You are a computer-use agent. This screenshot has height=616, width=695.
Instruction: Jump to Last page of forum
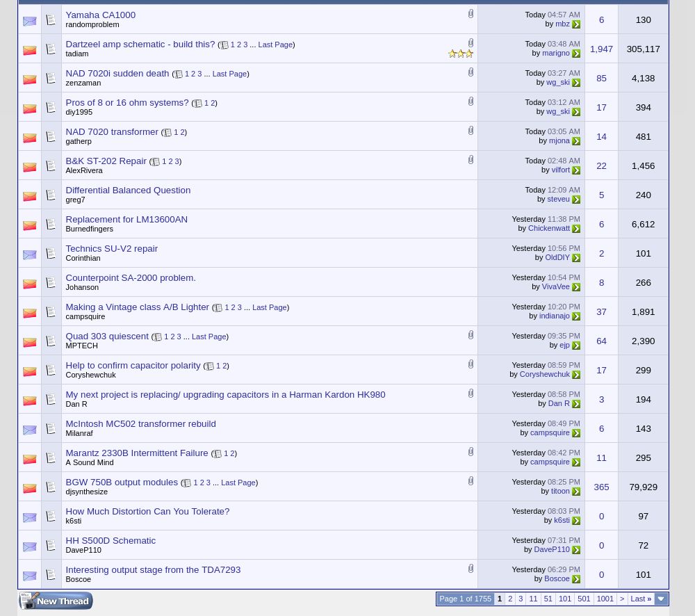click(641, 599)
